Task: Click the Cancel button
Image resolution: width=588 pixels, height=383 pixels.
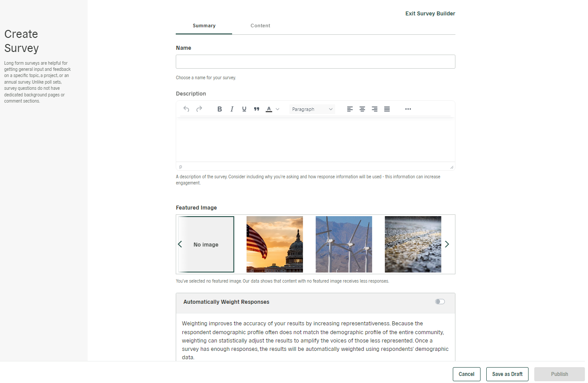Action: (466, 374)
